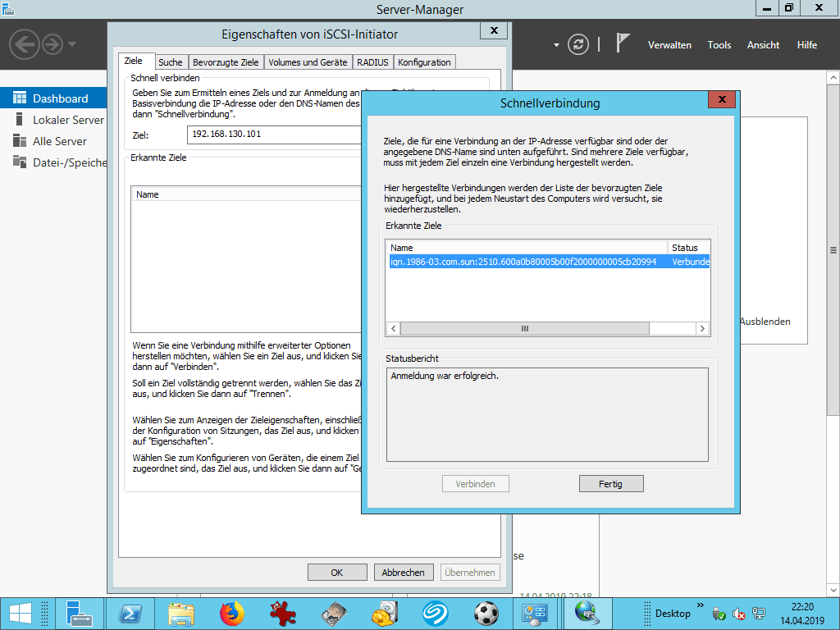
Task: Click the horizontal scrollbar thumb in target list
Action: click(524, 328)
